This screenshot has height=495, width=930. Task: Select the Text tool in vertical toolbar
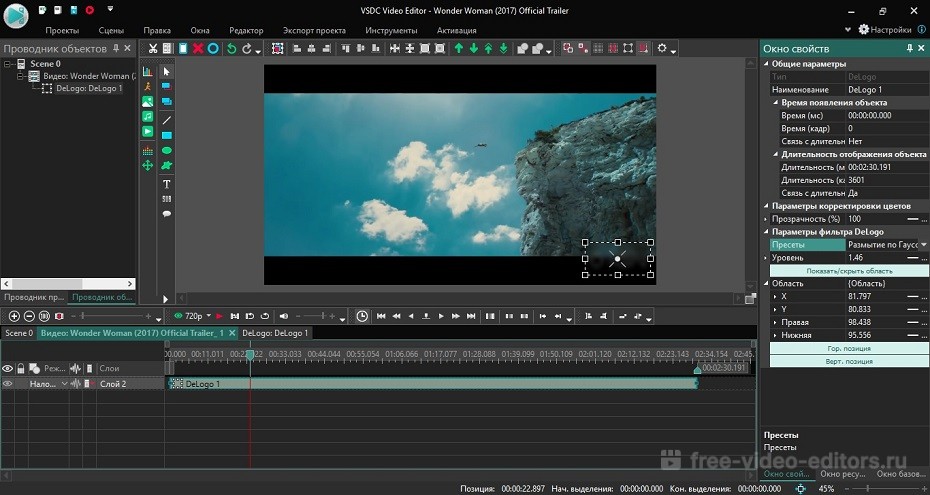click(x=166, y=184)
